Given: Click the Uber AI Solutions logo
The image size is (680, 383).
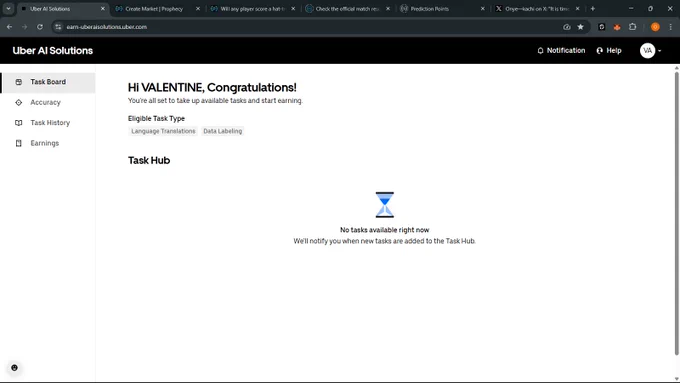Looking at the screenshot, I should click(52, 51).
